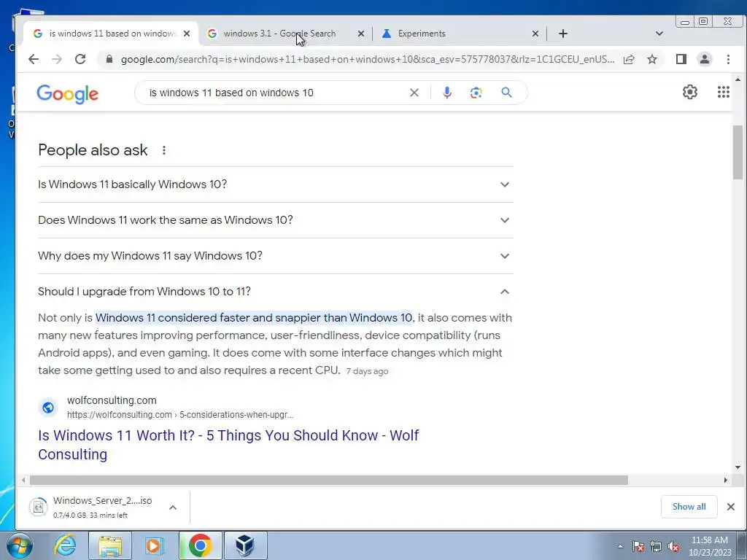The height and width of the screenshot is (560, 747).
Task: Open 'Is Windows 11 Worth It?' link
Action: click(x=228, y=445)
